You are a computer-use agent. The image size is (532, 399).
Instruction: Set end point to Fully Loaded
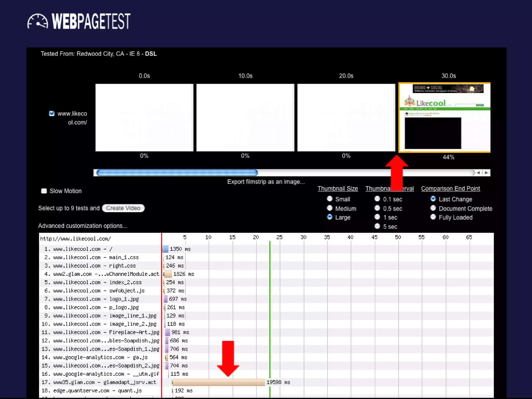tap(433, 217)
